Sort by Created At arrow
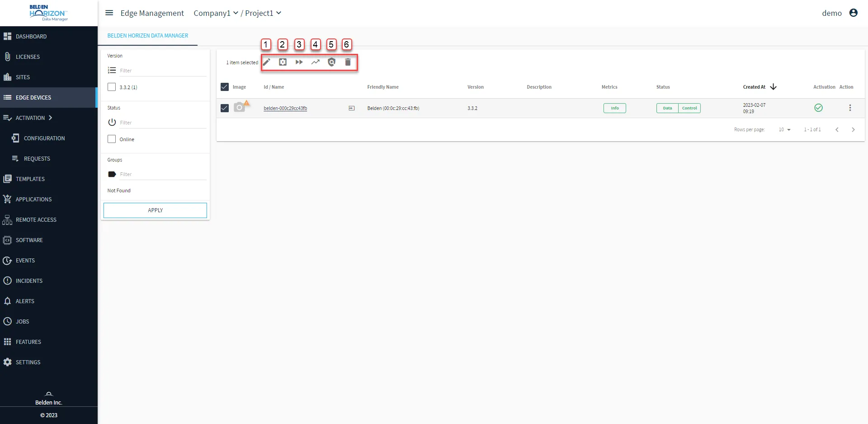868x424 pixels. [773, 87]
